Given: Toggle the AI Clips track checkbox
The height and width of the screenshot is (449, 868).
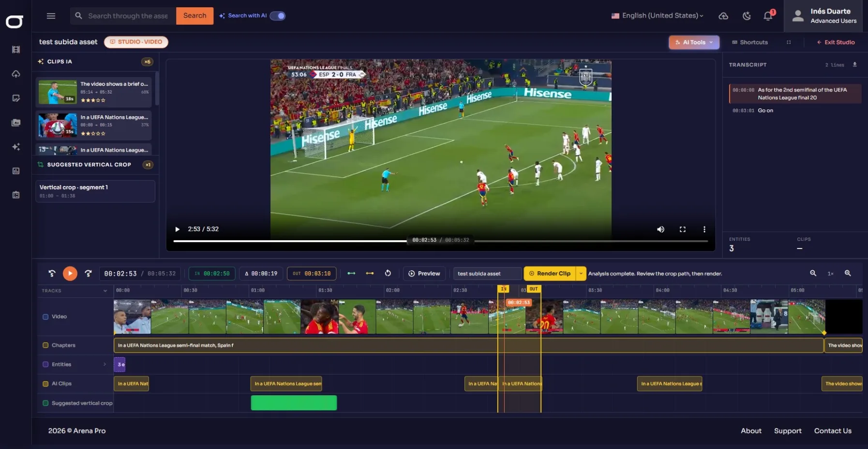Looking at the screenshot, I should point(45,384).
